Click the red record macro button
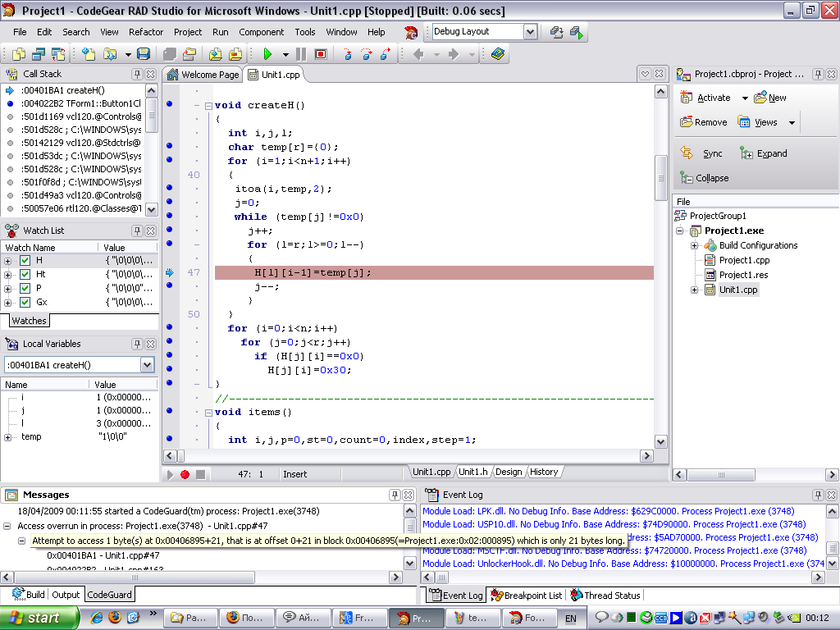 pos(185,474)
